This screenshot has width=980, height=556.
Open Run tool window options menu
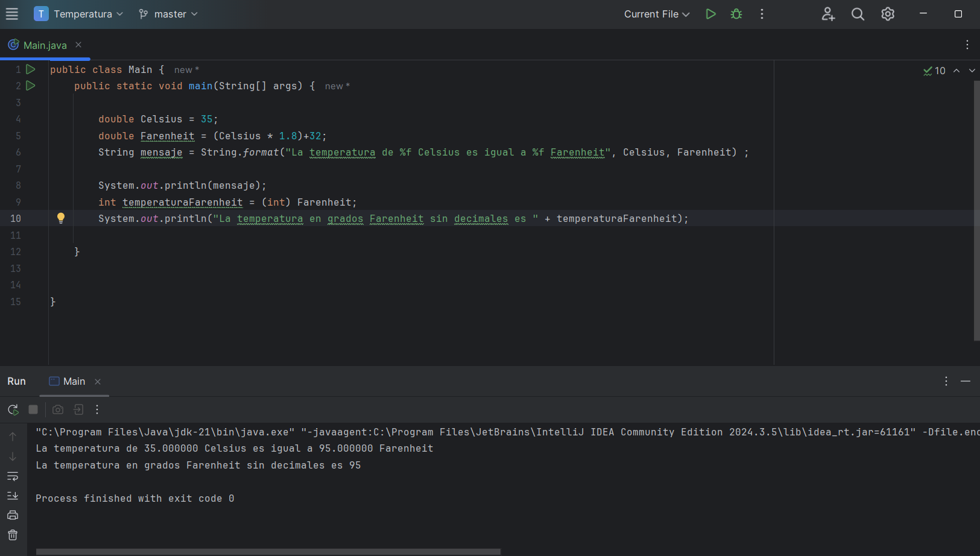[946, 381]
